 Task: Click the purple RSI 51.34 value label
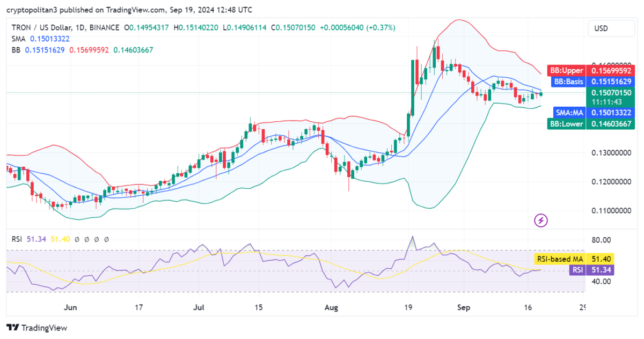591,270
